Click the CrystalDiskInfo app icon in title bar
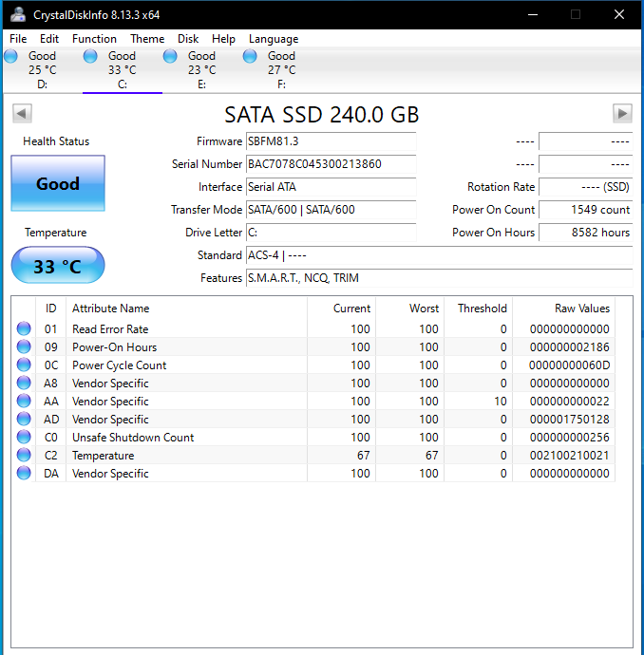The width and height of the screenshot is (644, 655). pyautogui.click(x=18, y=14)
